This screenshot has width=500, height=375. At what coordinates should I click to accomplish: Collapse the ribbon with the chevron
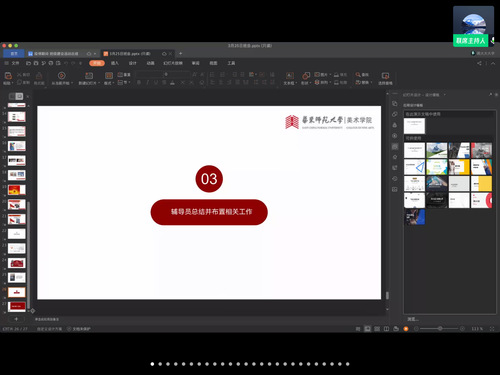pyautogui.click(x=493, y=63)
